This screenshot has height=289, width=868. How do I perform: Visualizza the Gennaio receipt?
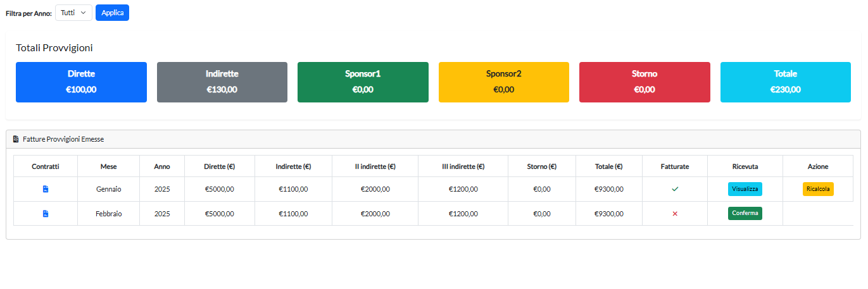click(745, 189)
